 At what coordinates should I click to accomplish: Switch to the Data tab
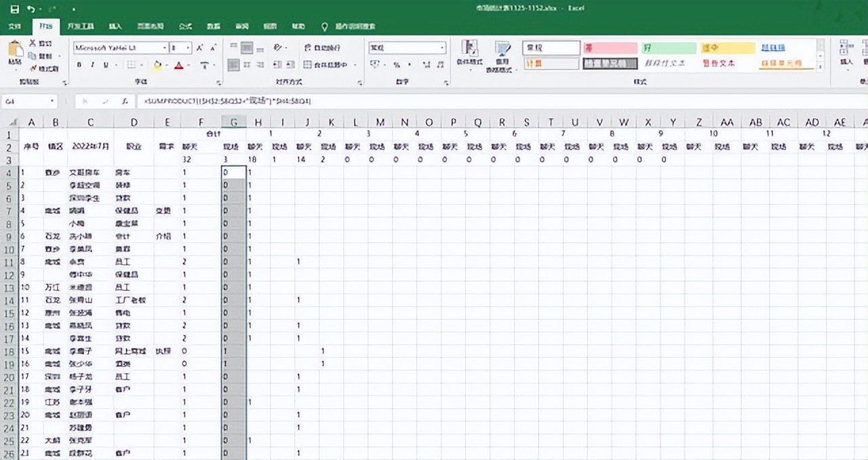214,26
